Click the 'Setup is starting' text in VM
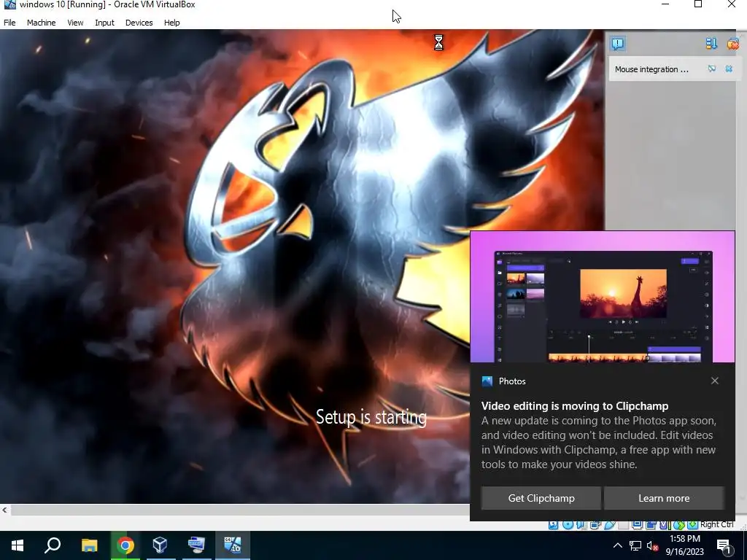The height and width of the screenshot is (560, 747). (371, 417)
